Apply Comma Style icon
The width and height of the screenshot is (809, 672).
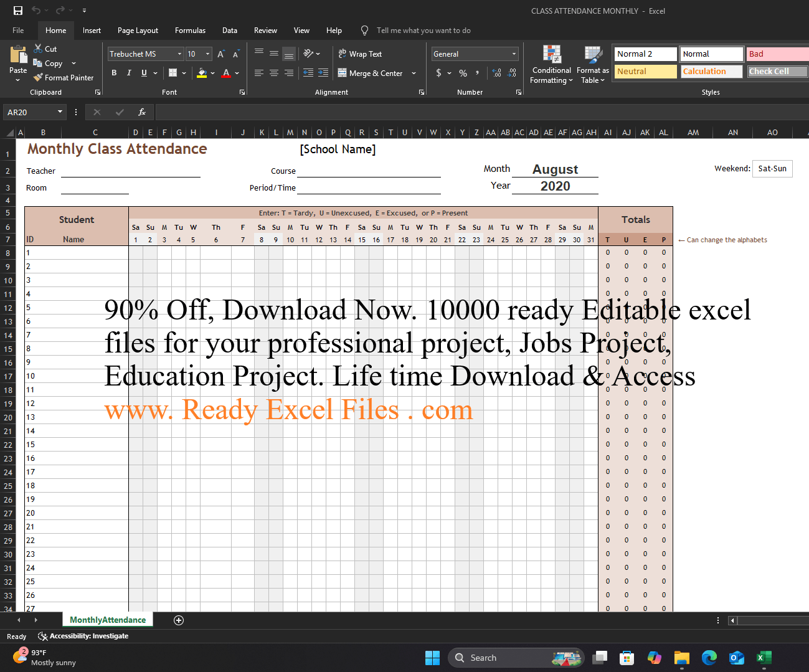tap(478, 73)
